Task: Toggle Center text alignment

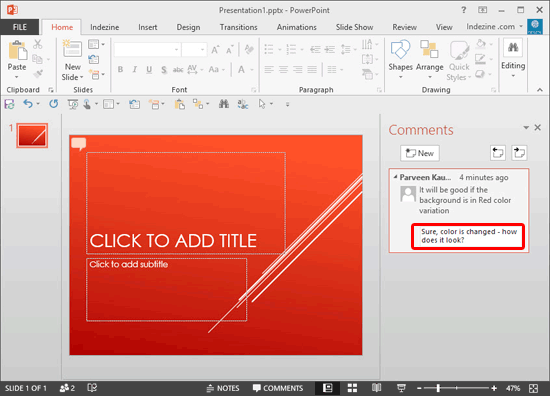Action: click(x=283, y=69)
